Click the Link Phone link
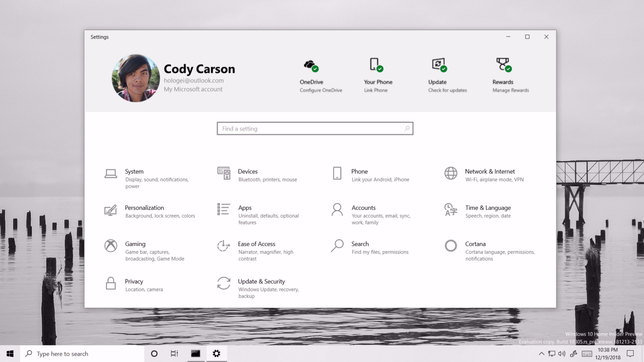This screenshot has height=362, width=644. 376,90
